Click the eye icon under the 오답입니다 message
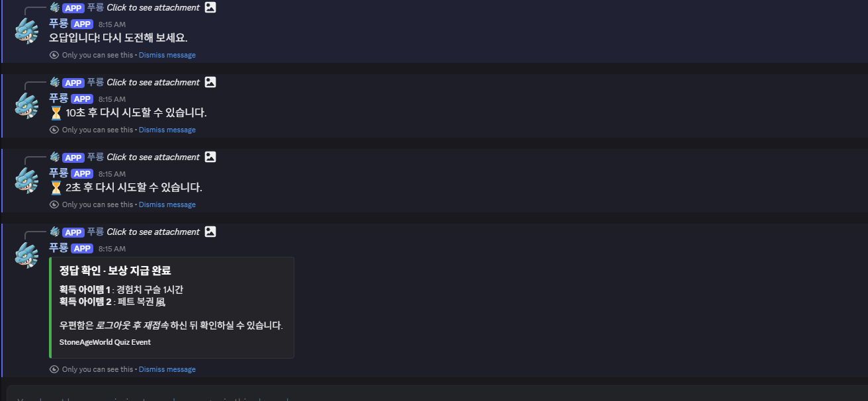Screen dimensions: 868x401 (54, 55)
